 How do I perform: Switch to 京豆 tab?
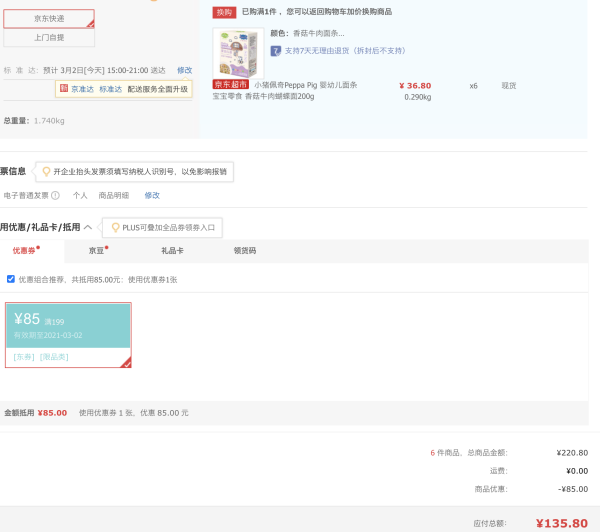click(x=96, y=251)
